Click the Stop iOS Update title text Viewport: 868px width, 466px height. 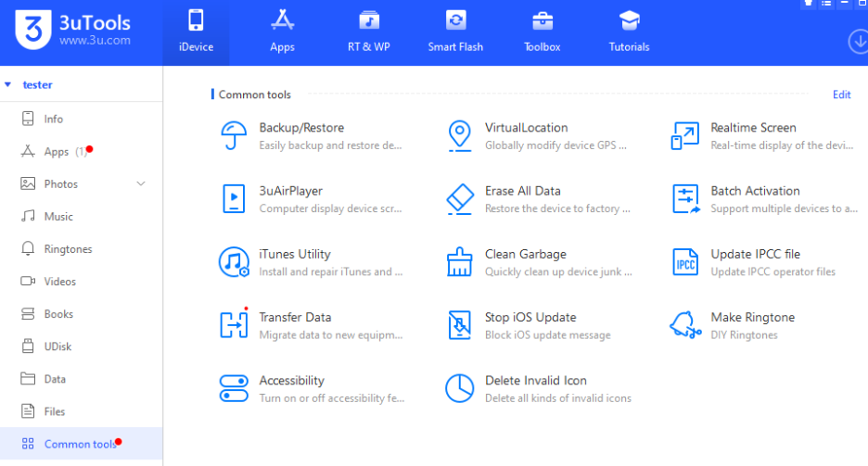pos(530,317)
